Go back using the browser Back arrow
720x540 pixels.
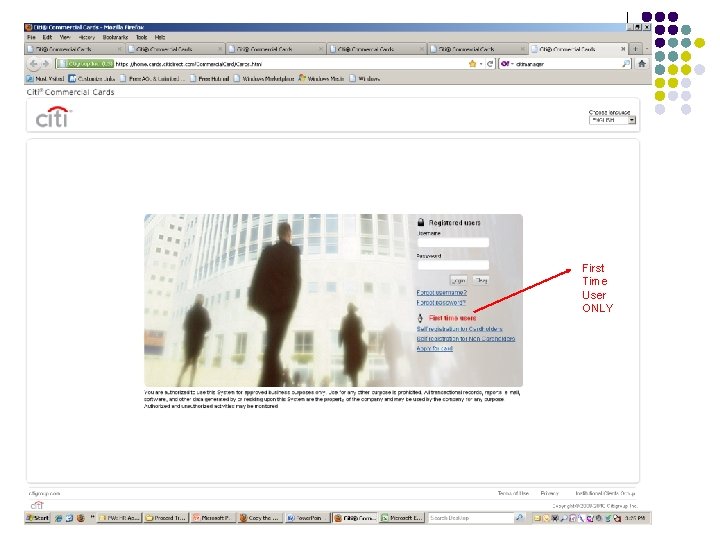pyautogui.click(x=33, y=64)
